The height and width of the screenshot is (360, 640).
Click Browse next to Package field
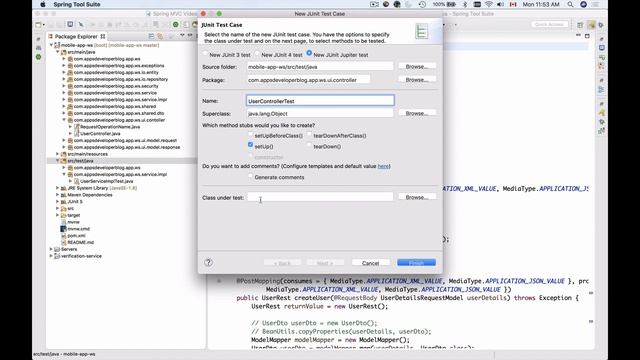417,80
